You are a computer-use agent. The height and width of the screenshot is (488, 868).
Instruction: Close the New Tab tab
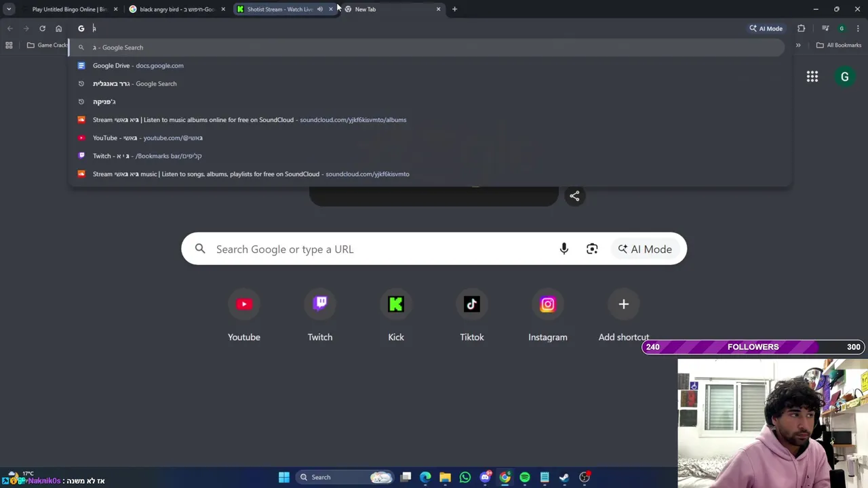click(438, 9)
